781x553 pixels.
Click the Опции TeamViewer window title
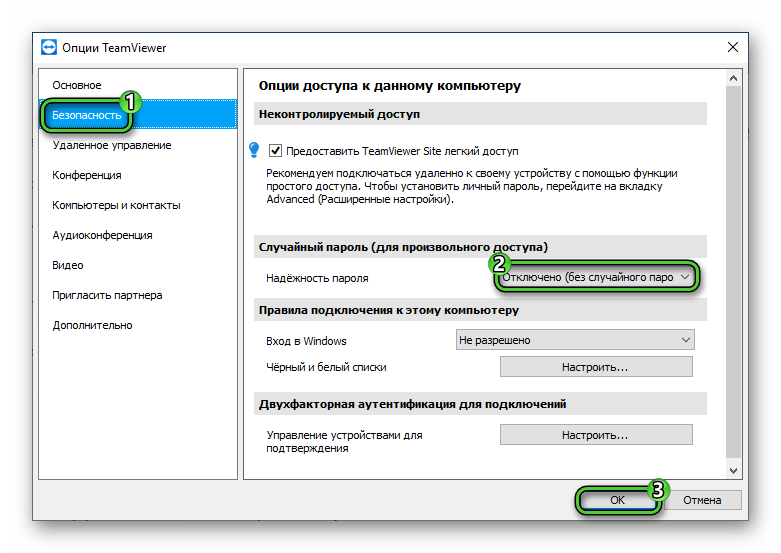coord(114,48)
